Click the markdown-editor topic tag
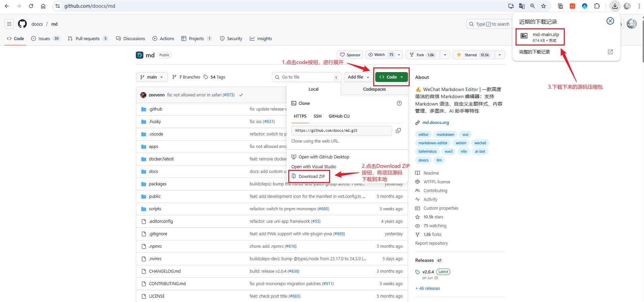 433,143
